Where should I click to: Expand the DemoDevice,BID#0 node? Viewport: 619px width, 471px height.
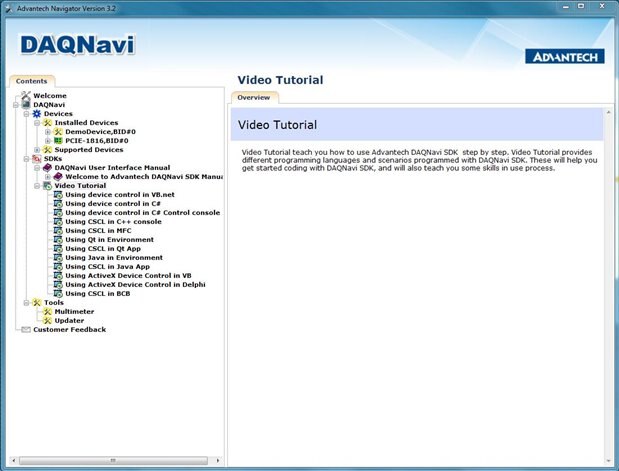[47, 132]
